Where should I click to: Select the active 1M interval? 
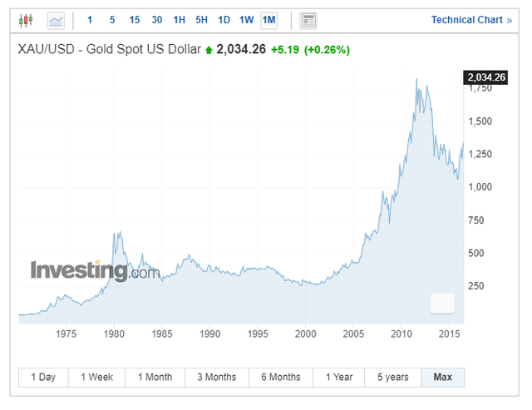tap(269, 20)
